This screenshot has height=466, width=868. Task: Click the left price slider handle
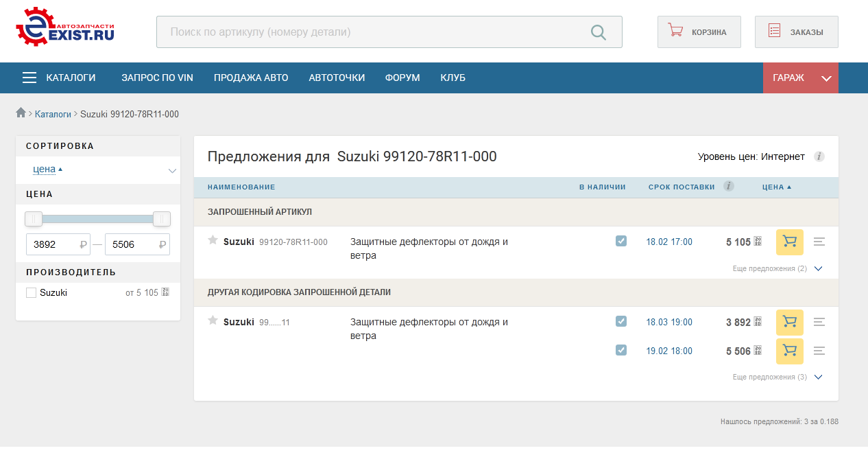point(34,219)
